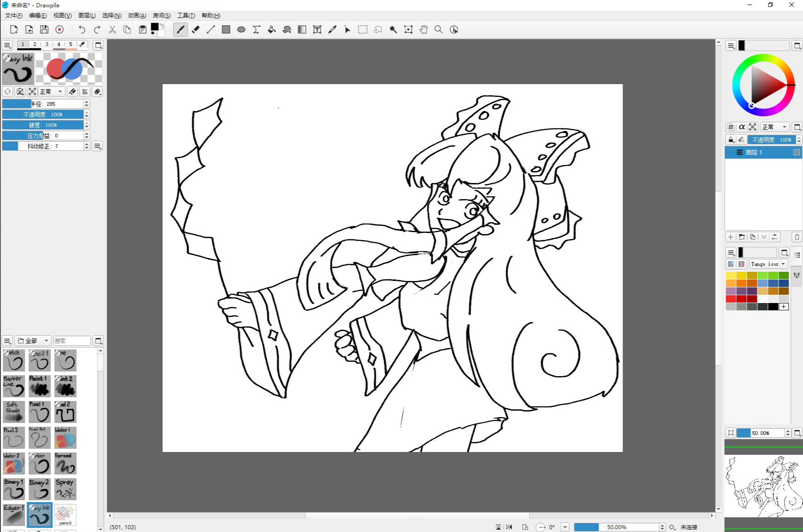Toggle visibility checkbox for 图层 1
Viewport: 803px width, 532px height.
796,152
